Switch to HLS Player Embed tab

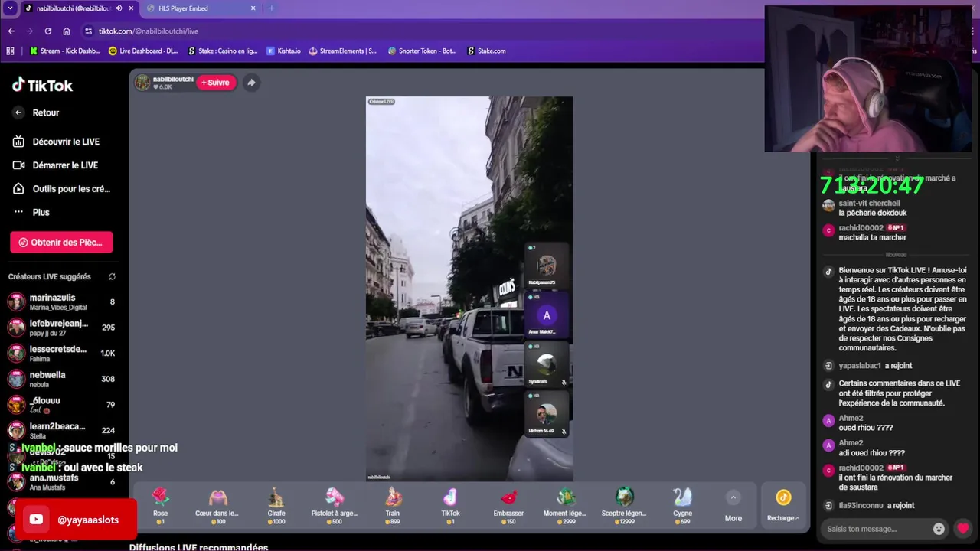point(199,8)
